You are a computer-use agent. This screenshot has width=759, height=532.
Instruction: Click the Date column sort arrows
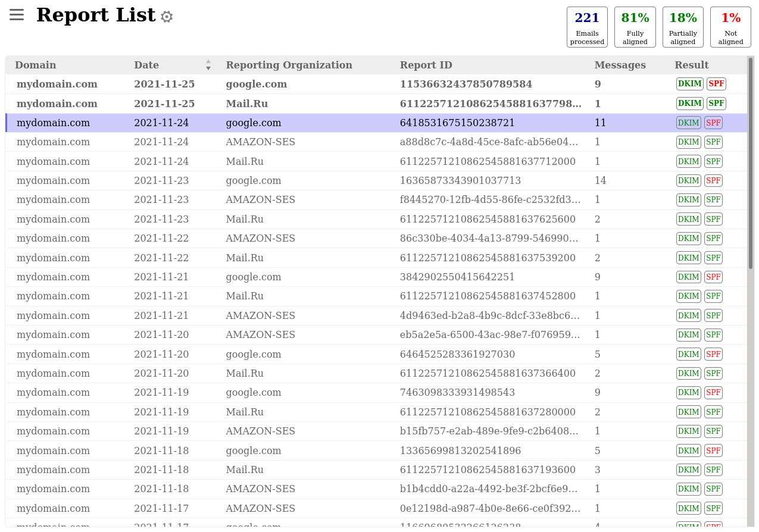click(x=208, y=65)
